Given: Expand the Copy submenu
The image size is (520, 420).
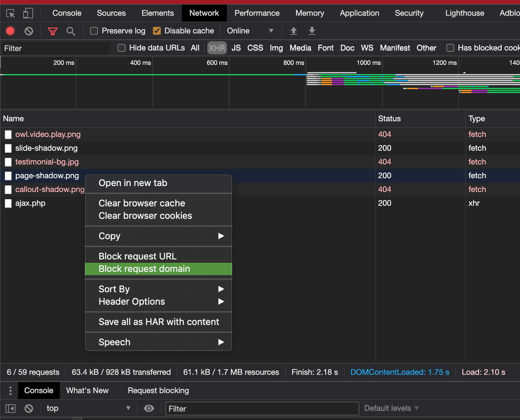Looking at the screenshot, I should click(x=158, y=236).
